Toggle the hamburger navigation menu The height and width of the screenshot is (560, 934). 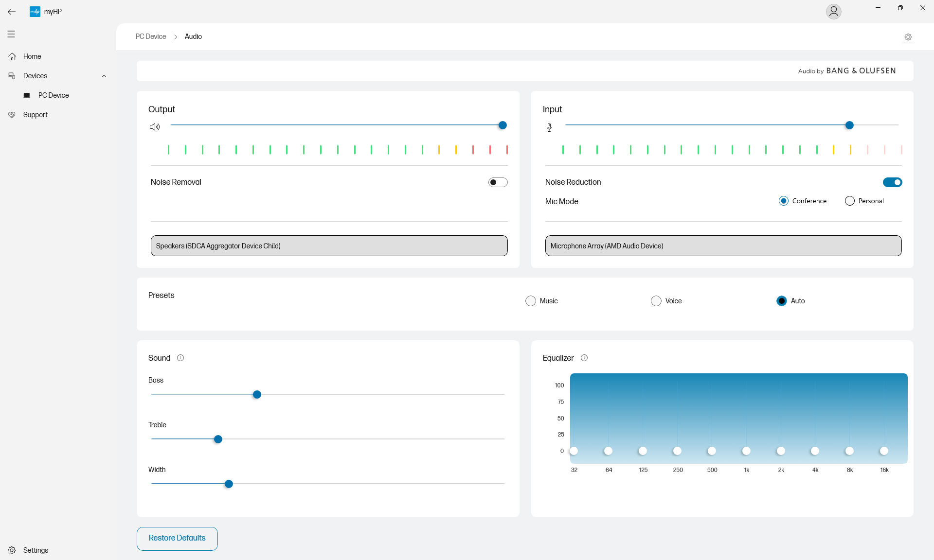[x=11, y=34]
